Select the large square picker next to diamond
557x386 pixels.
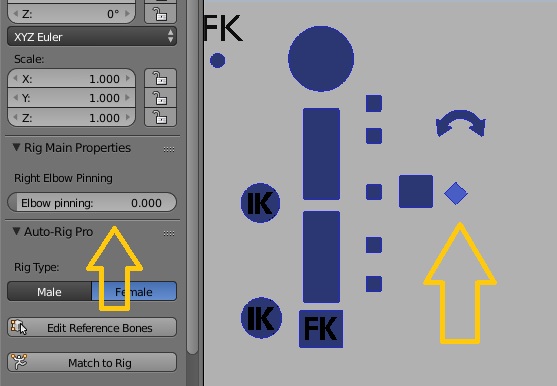pos(416,191)
